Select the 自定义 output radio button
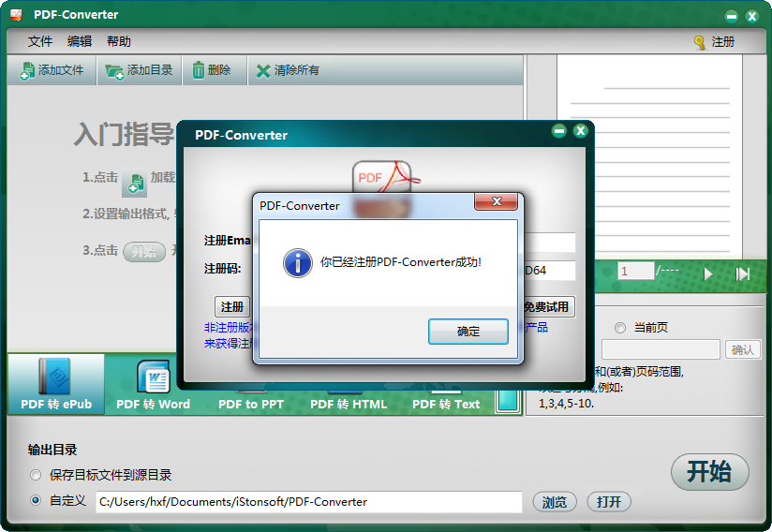The width and height of the screenshot is (772, 532). pyautogui.click(x=36, y=500)
